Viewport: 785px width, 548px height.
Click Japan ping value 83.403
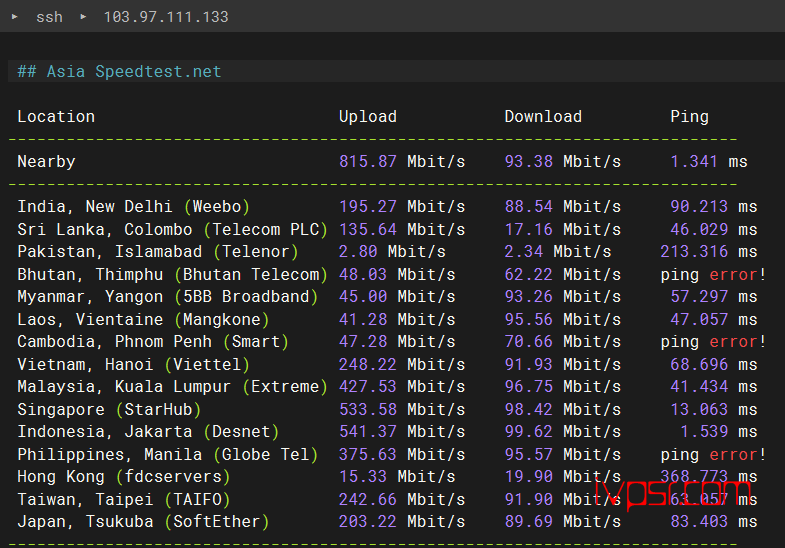pyautogui.click(x=699, y=522)
